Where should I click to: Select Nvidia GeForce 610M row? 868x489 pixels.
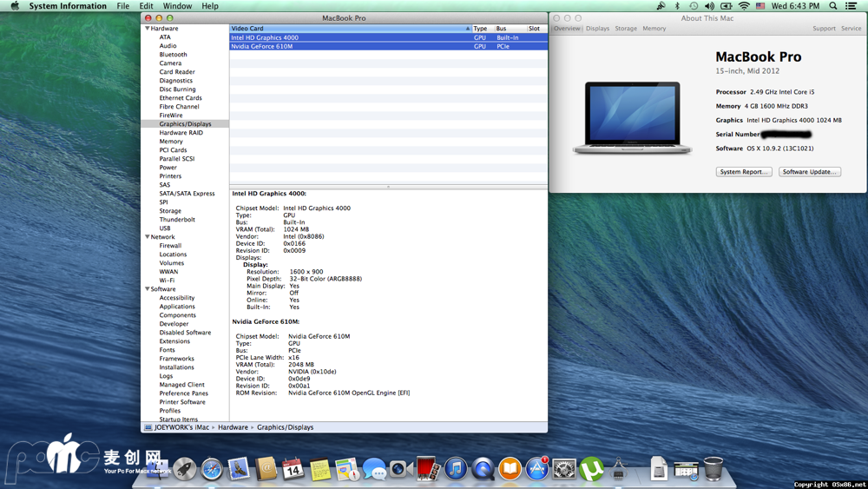262,47
